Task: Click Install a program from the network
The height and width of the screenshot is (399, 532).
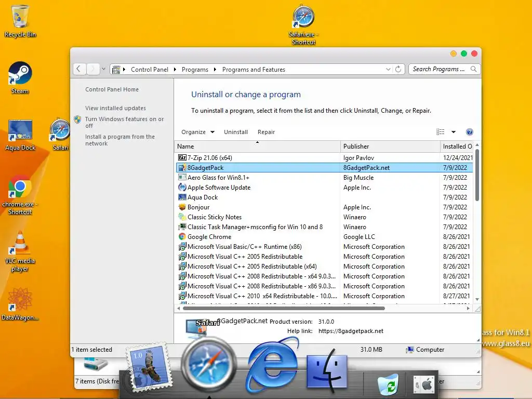Action: coord(120,140)
